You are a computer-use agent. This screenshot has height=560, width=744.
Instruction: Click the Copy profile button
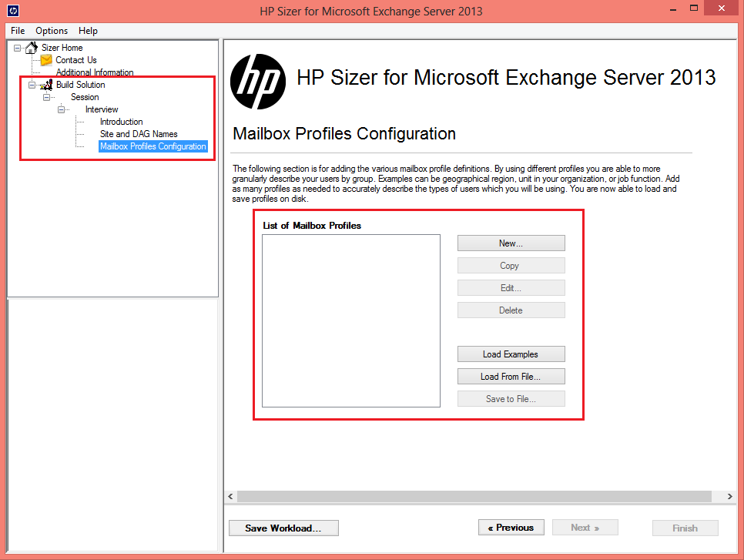click(x=511, y=265)
